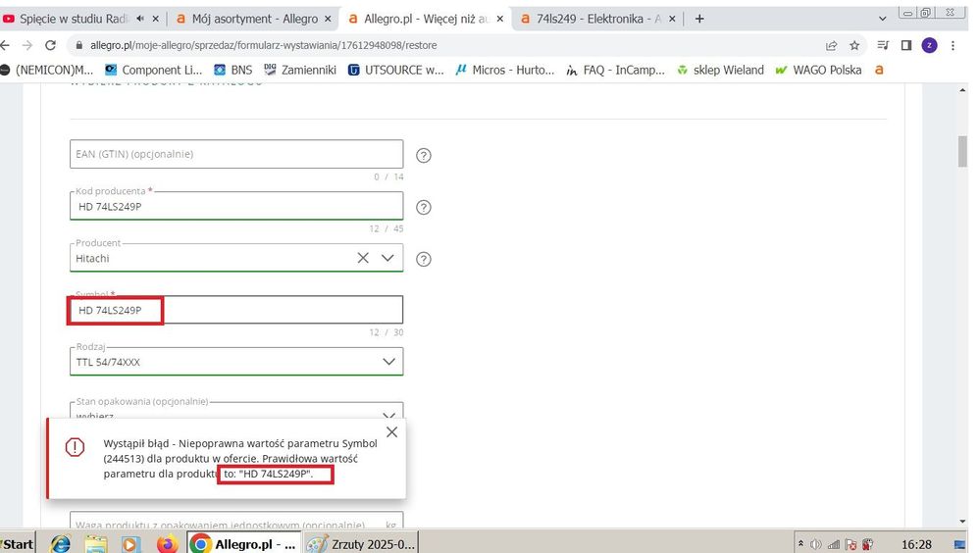
Task: Show hidden tray icons arrow
Action: [x=800, y=544]
